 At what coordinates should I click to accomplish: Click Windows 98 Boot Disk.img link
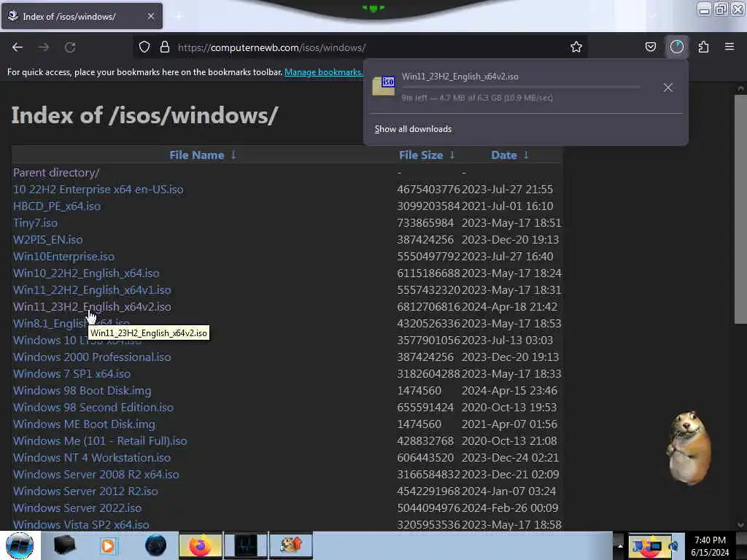coord(82,391)
